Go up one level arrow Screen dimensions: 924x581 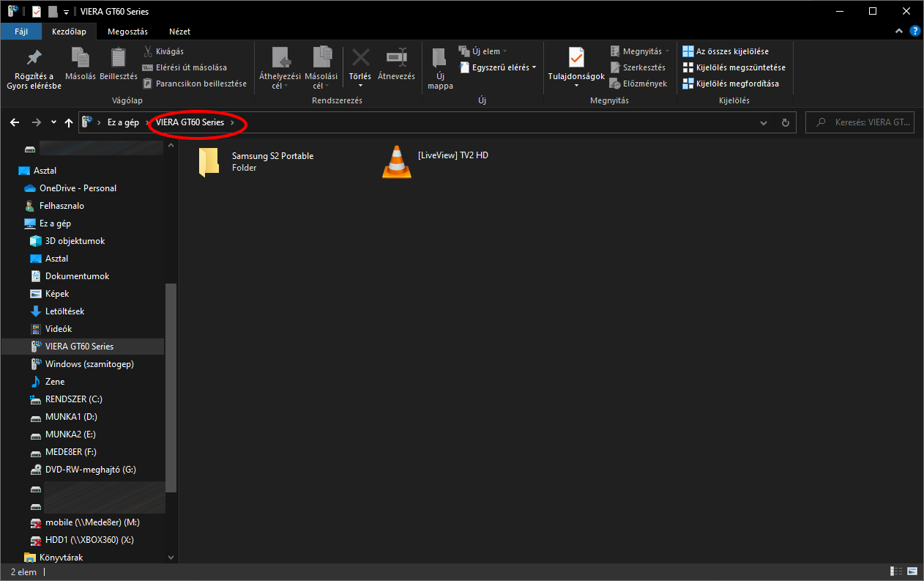coord(69,122)
